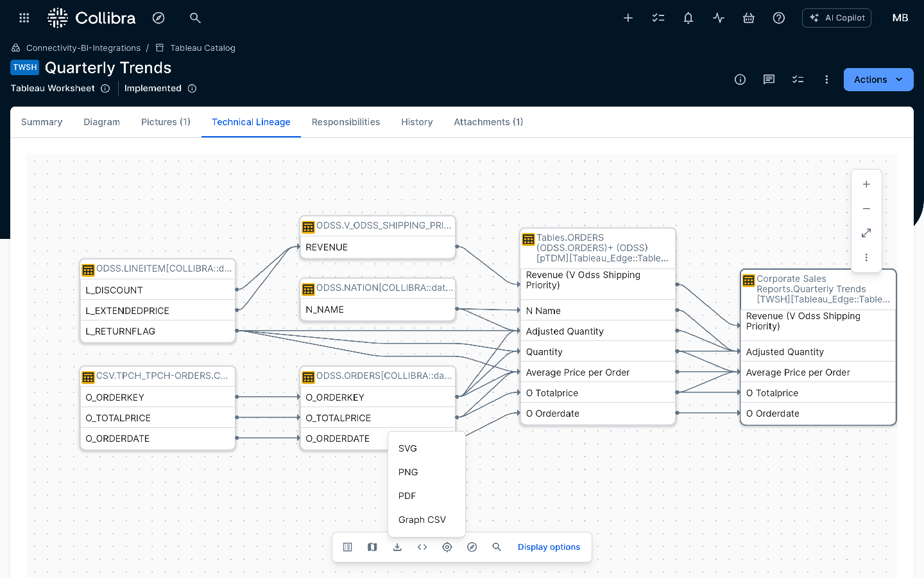Select PNG from the export menu
924x578 pixels.
coord(408,472)
